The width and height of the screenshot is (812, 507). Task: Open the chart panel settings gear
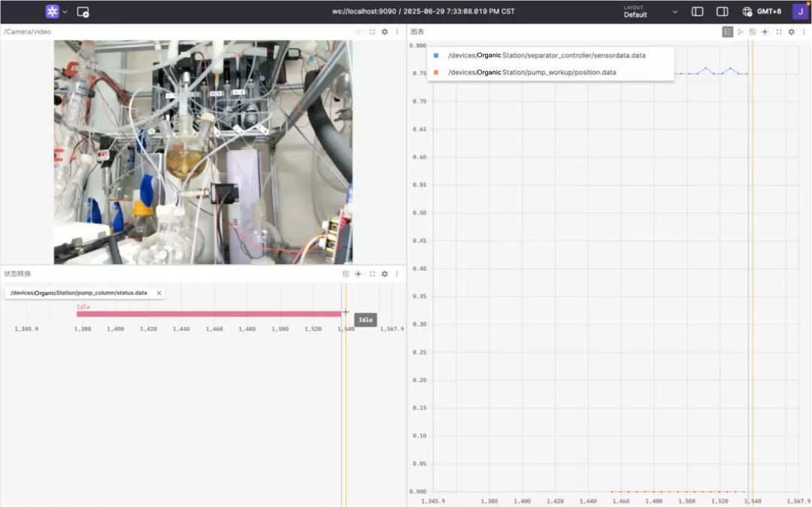[x=791, y=32]
